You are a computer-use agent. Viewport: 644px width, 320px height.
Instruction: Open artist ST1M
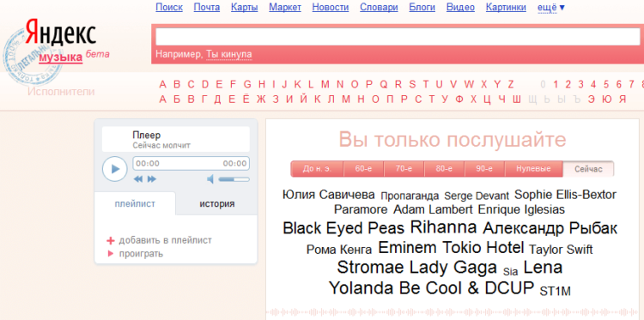(555, 292)
